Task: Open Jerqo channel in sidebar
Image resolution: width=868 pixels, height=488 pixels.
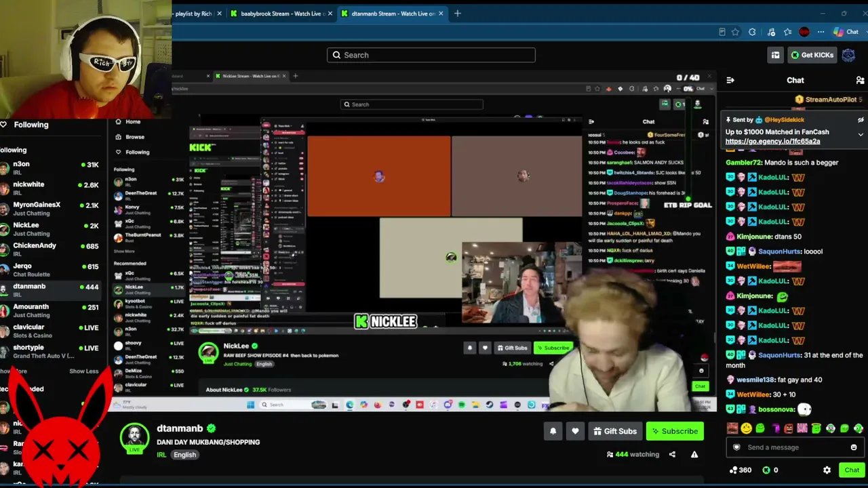Action: 51,270
